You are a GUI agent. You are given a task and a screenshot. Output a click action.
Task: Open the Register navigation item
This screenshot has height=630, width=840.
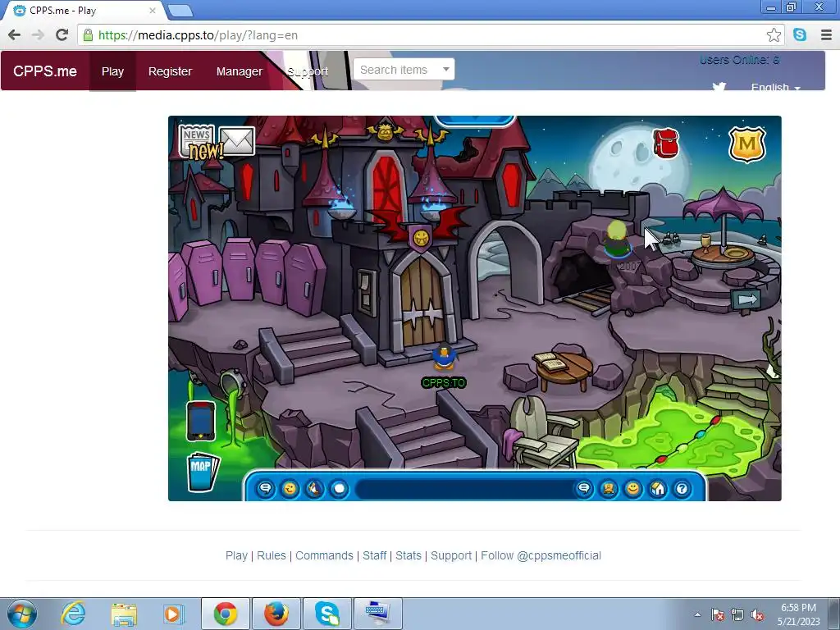pos(170,71)
